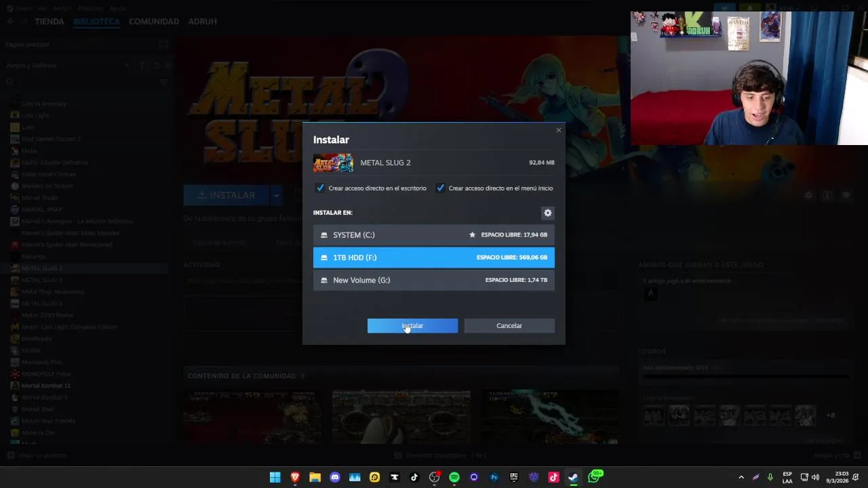Open library advanced filter icon
This screenshot has height=488, width=868.
163,82
